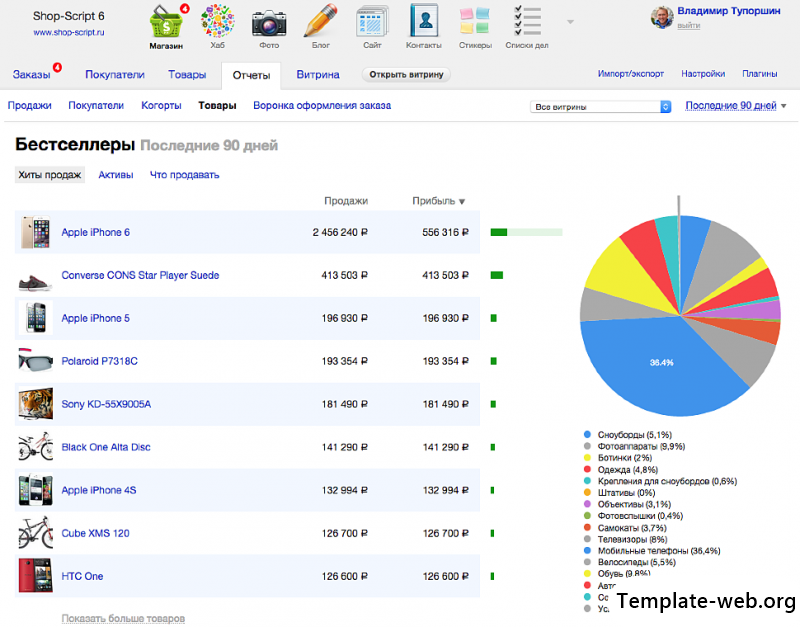Viewport: 804px width, 630px height.
Task: Click the Открыть витрину button
Action: coord(406,75)
